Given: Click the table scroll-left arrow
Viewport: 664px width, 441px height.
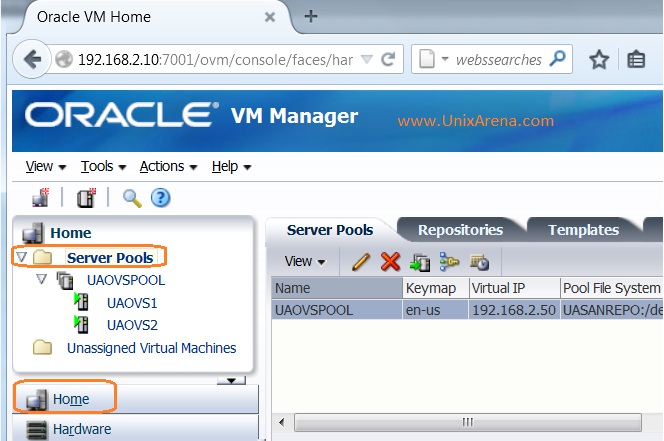Looking at the screenshot, I should 281,422.
